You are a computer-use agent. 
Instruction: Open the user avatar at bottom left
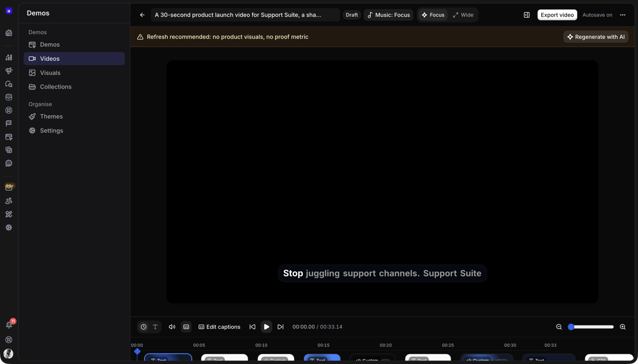tap(8, 354)
